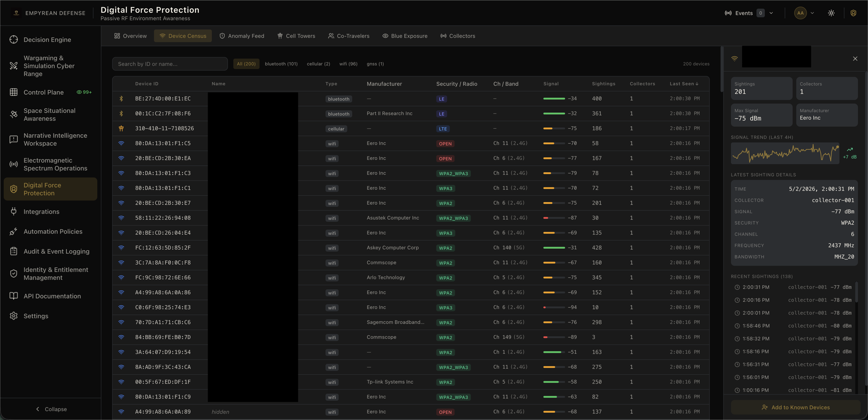This screenshot has height=420, width=868.
Task: Collapse the sidebar
Action: tap(51, 409)
